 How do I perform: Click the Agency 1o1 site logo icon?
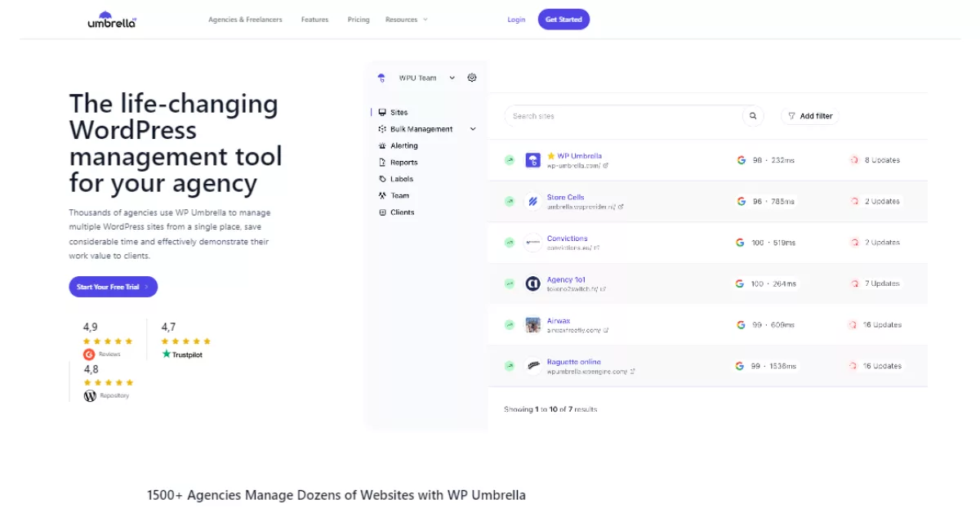coord(532,283)
